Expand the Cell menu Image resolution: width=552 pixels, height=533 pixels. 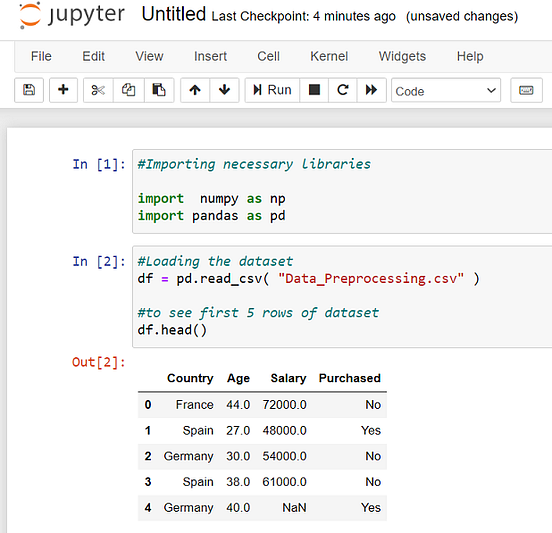pyautogui.click(x=268, y=56)
